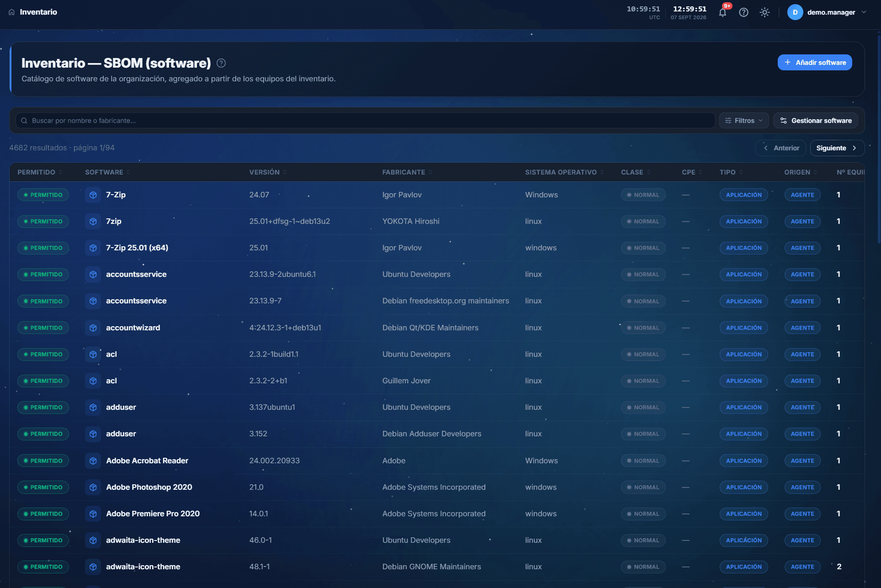
Task: Click the help icon next to SBOM title
Action: [x=221, y=63]
